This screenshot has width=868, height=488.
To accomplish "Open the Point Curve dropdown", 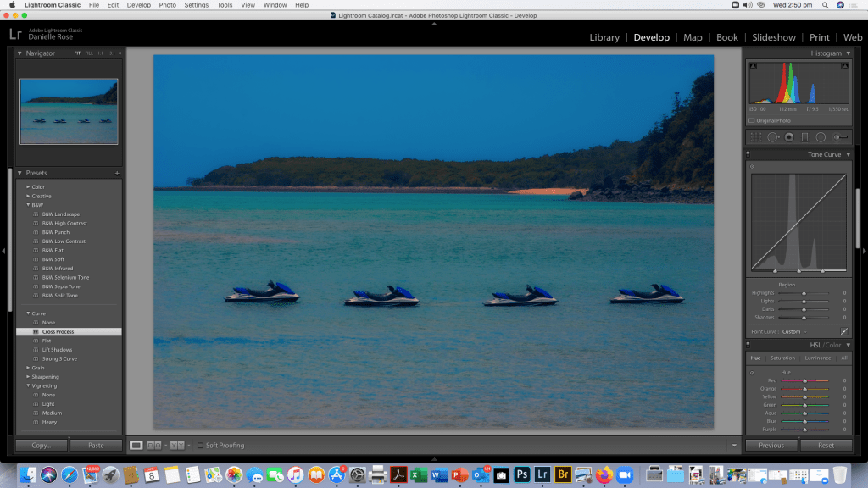I will coord(793,331).
